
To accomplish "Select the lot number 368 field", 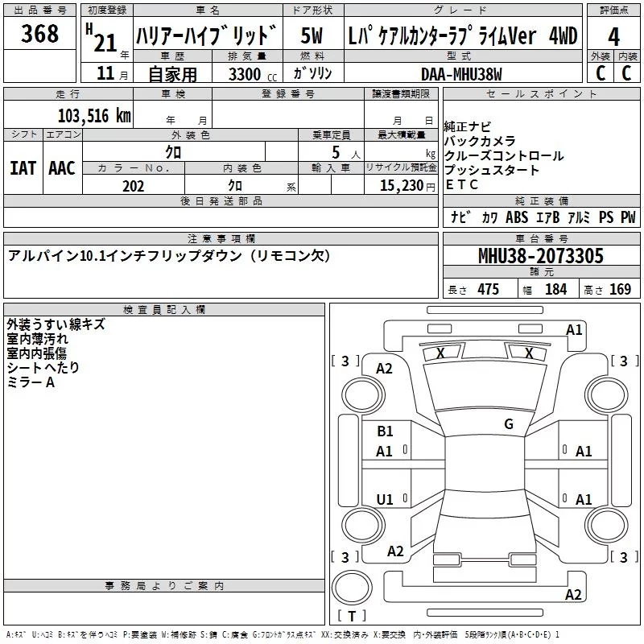I will coord(39,33).
